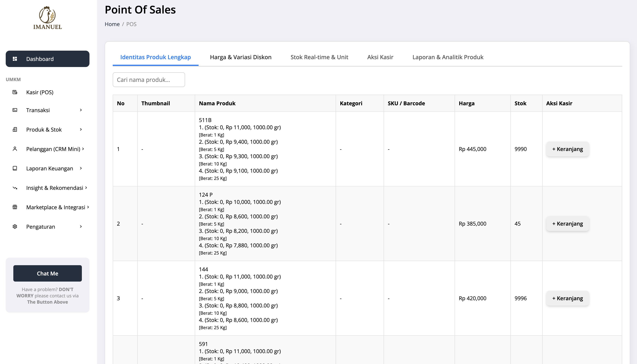Click the stock value 9990
637x364 pixels.
pyautogui.click(x=520, y=149)
